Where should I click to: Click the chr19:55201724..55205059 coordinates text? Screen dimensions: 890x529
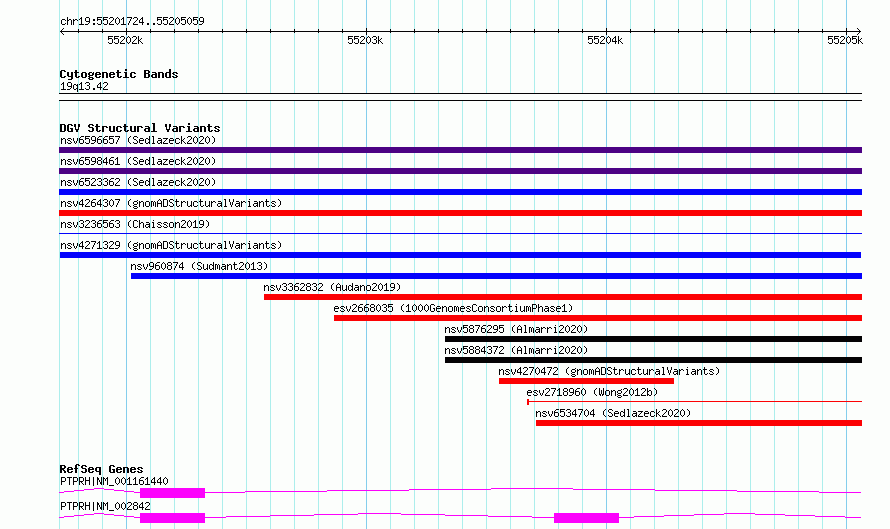coord(132,21)
